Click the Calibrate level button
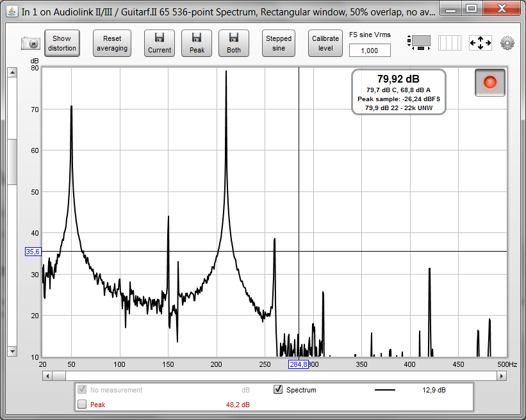526x420 pixels. pos(325,44)
